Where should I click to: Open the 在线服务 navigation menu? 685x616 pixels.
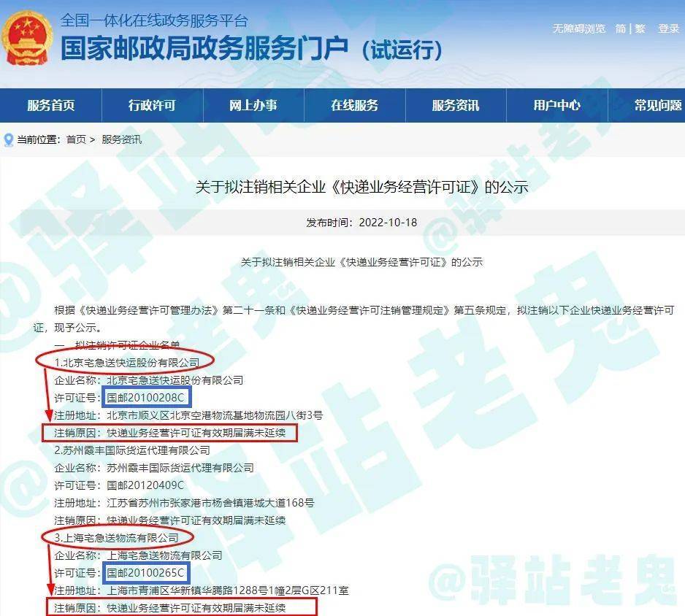[x=357, y=105]
